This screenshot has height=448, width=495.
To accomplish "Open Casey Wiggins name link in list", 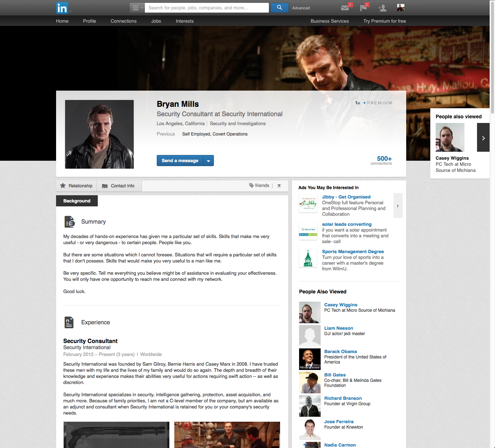I will tap(341, 305).
